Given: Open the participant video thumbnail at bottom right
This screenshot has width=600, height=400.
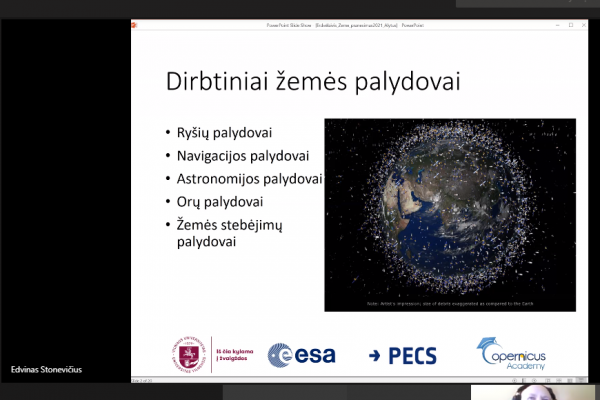Looking at the screenshot, I should pos(533,392).
